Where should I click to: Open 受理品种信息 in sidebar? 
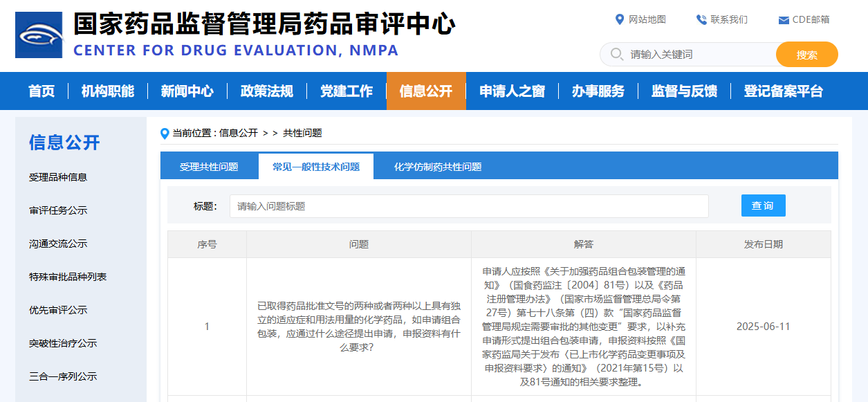click(58, 177)
